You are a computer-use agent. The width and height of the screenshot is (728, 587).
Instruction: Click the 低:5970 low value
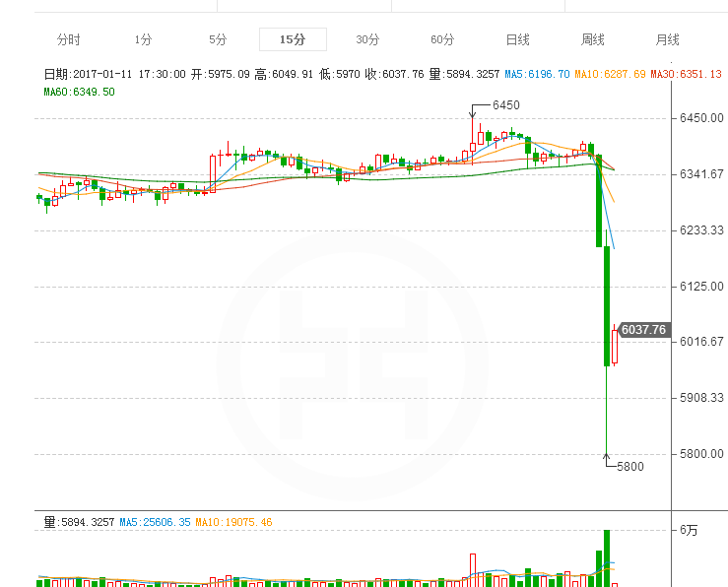[x=340, y=74]
